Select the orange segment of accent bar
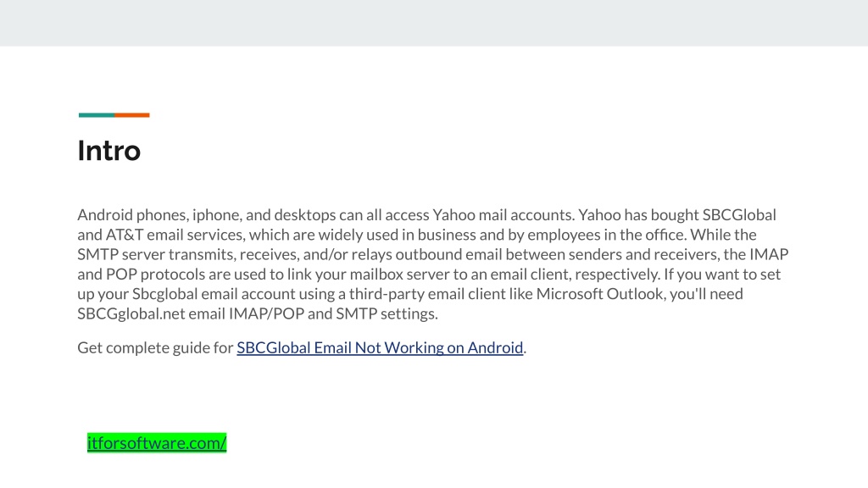Viewport: 868px width, 488px height. tap(132, 115)
